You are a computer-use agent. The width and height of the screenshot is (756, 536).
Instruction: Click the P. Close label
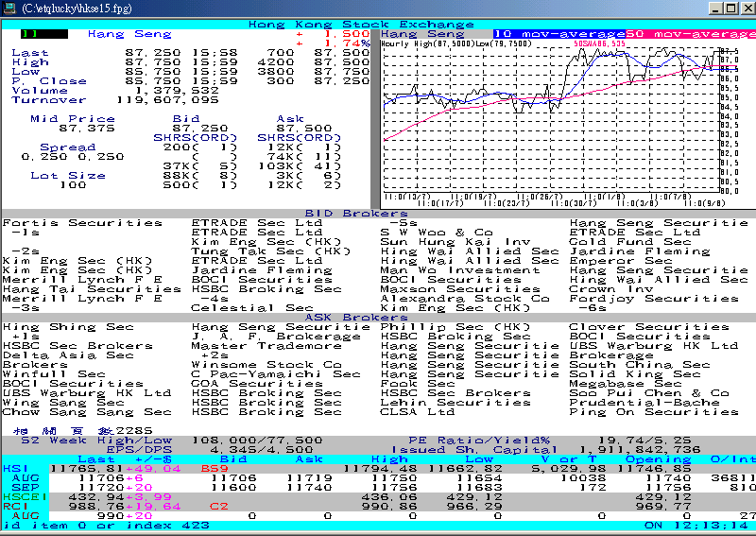[49, 81]
